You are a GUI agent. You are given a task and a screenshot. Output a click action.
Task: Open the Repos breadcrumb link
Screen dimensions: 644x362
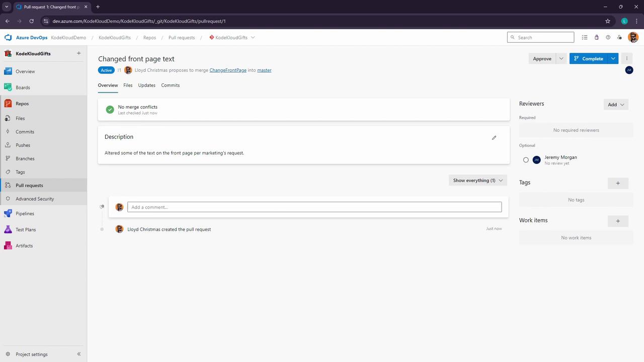[149, 37]
